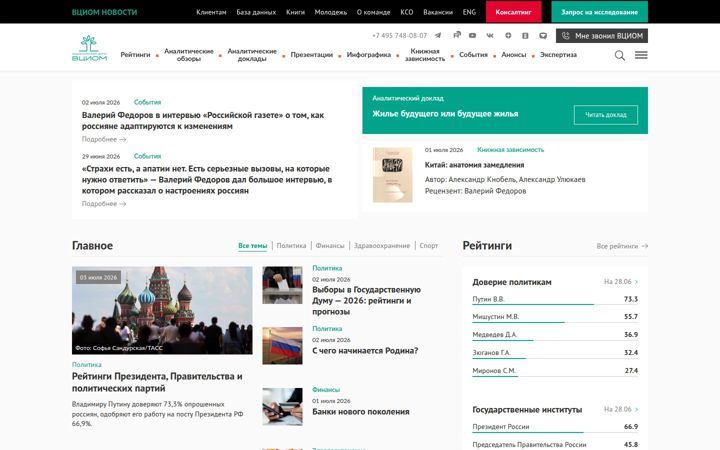Select the Политика topic tab

coord(291,246)
